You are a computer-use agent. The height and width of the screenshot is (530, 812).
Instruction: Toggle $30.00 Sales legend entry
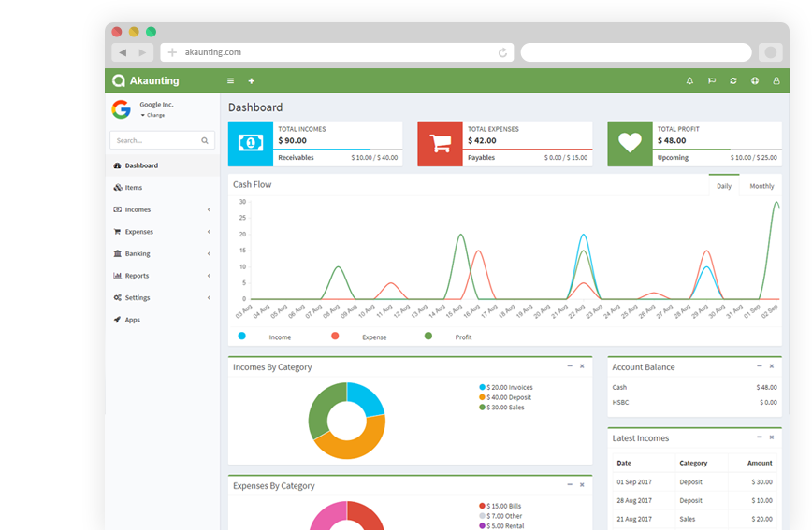click(501, 408)
